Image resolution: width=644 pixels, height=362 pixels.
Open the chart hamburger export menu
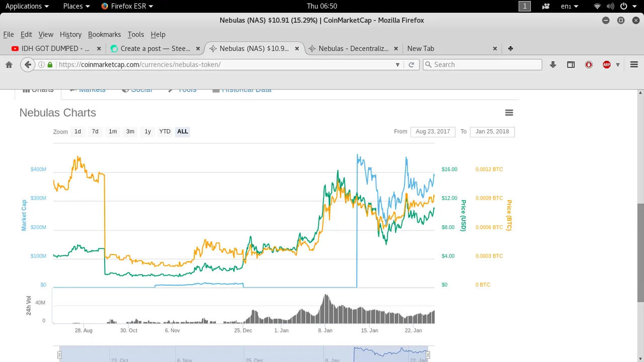509,113
